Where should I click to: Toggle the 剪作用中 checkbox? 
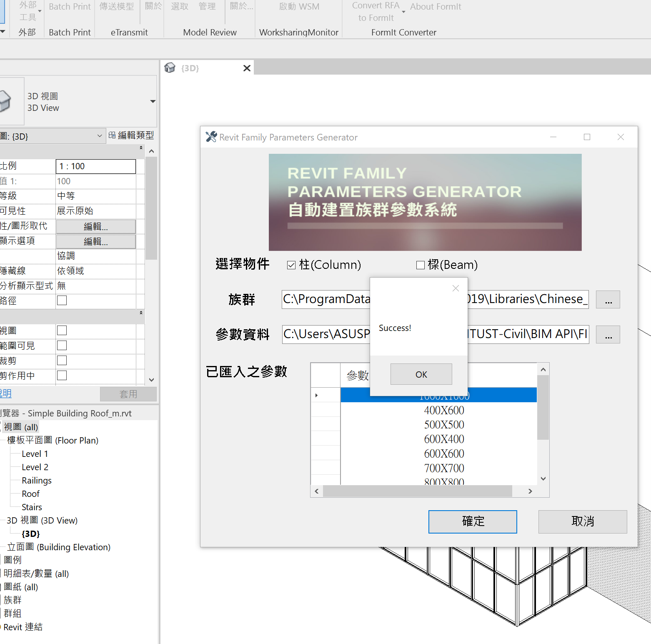(x=62, y=376)
